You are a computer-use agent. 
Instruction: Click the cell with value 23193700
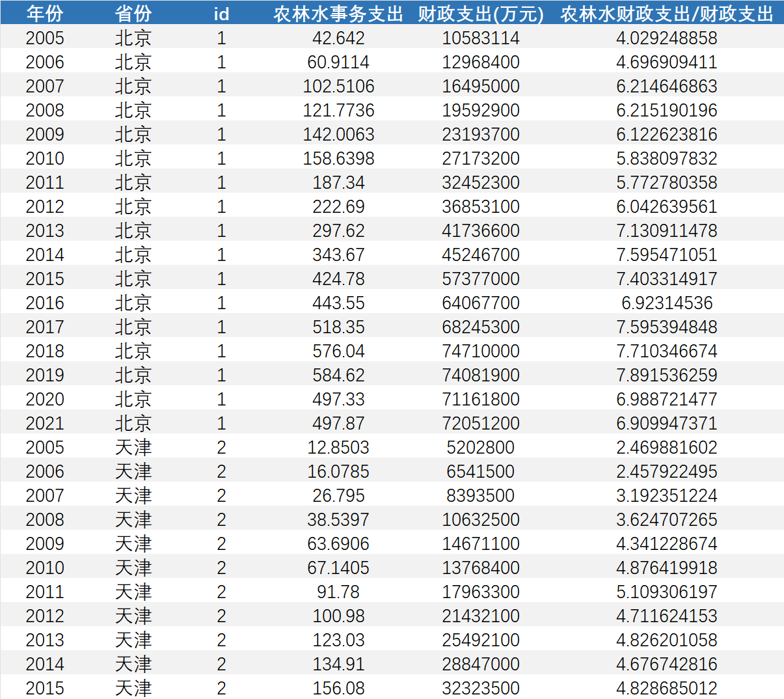coord(481,135)
